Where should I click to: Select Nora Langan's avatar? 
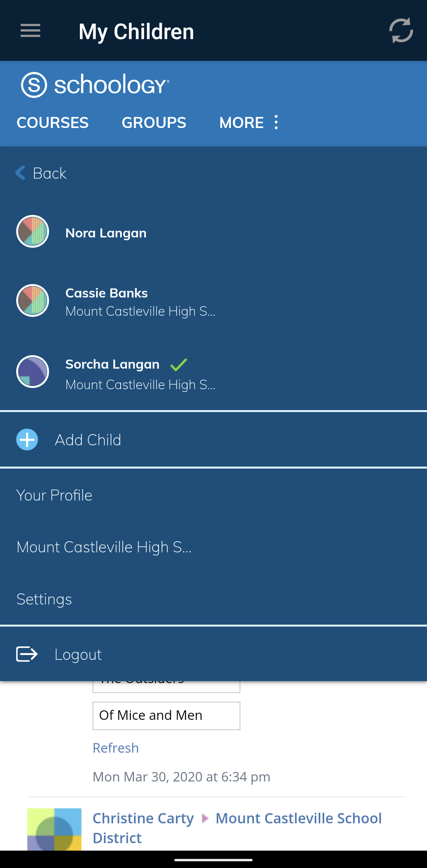(33, 232)
